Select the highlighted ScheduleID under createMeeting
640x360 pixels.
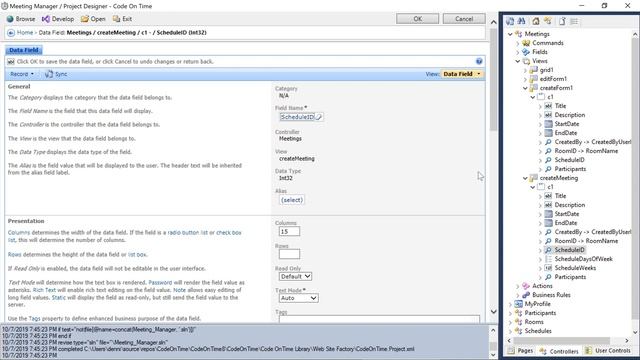point(569,250)
